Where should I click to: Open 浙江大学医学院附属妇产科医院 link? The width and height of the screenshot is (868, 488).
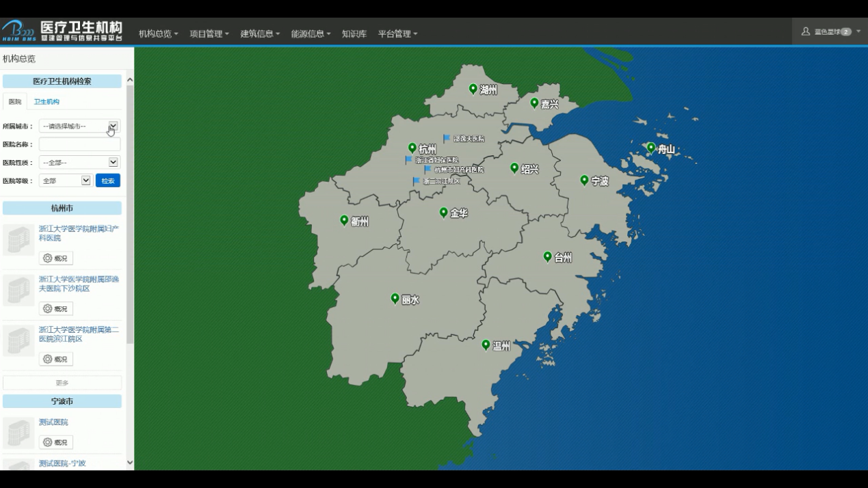(78, 233)
